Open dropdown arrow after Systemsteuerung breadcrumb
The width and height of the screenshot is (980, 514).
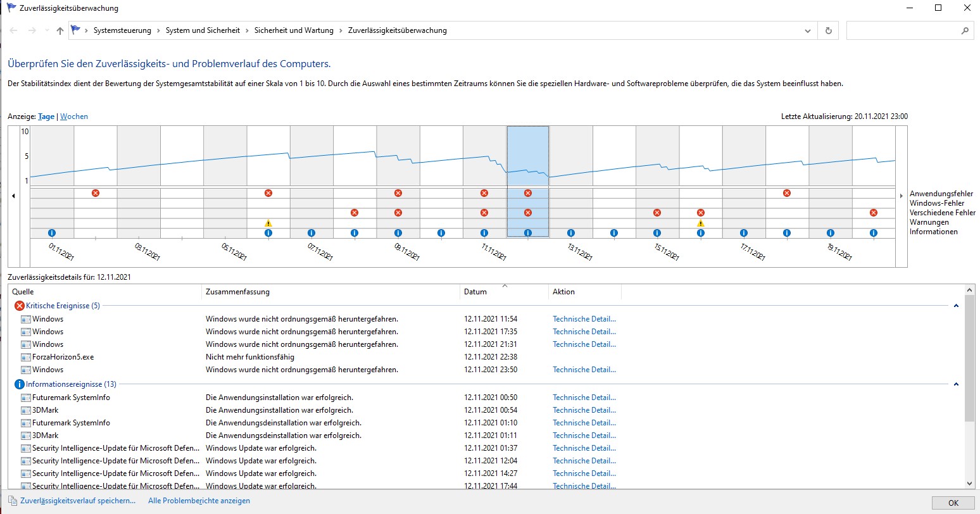pyautogui.click(x=158, y=30)
